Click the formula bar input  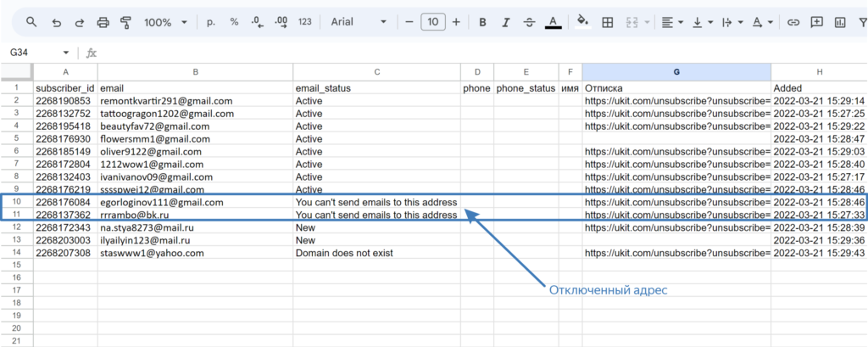pyautogui.click(x=481, y=53)
